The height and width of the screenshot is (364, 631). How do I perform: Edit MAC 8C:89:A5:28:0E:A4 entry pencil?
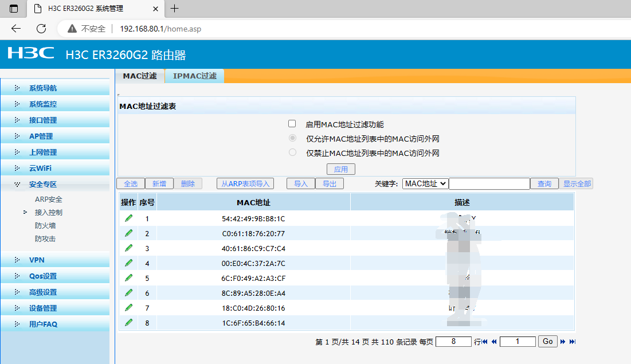(x=129, y=293)
